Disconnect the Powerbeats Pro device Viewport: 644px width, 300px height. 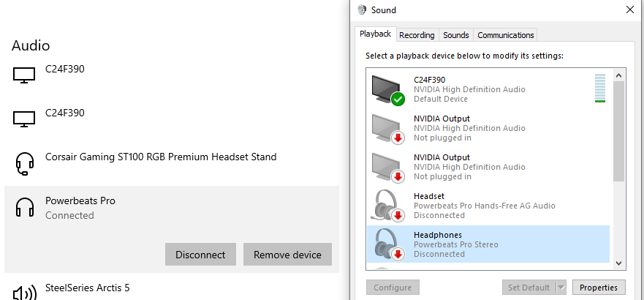click(200, 255)
